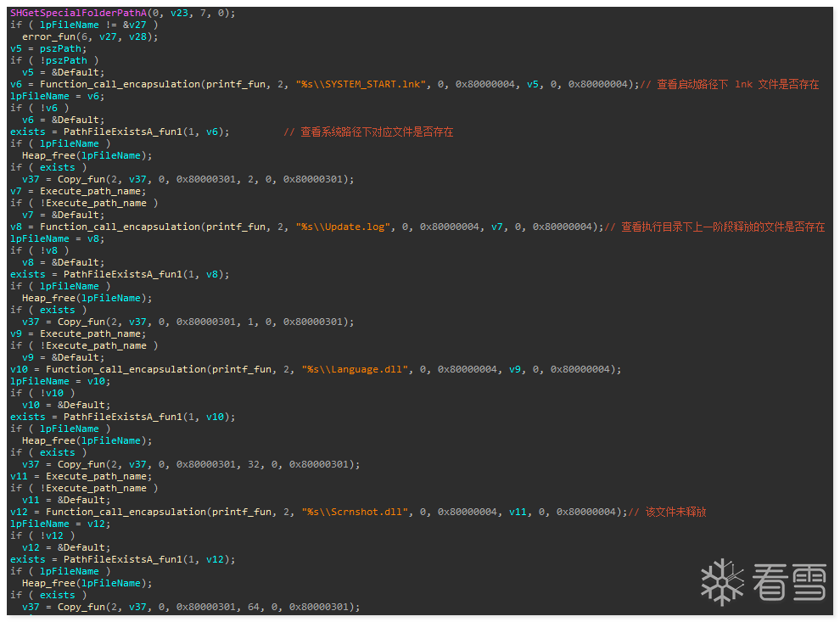Click the Copy_fun call with argument 32
This screenshot has height=622, width=840.
point(191,464)
